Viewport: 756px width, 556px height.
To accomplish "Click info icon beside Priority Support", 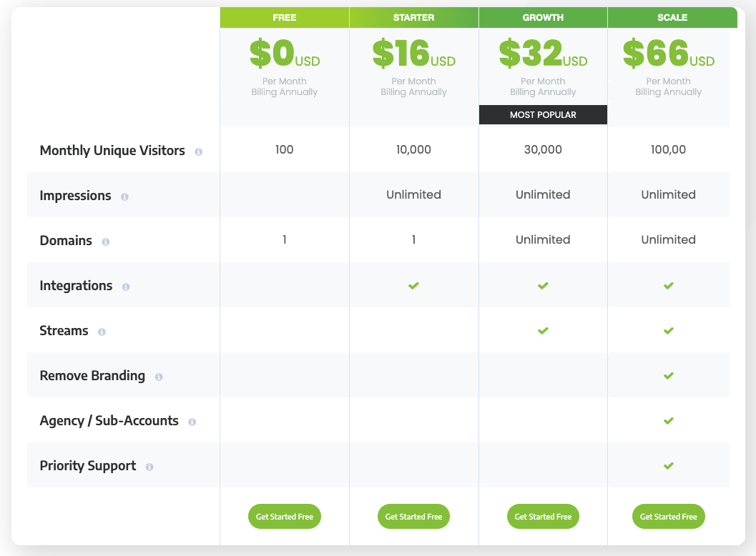I will pyautogui.click(x=149, y=467).
